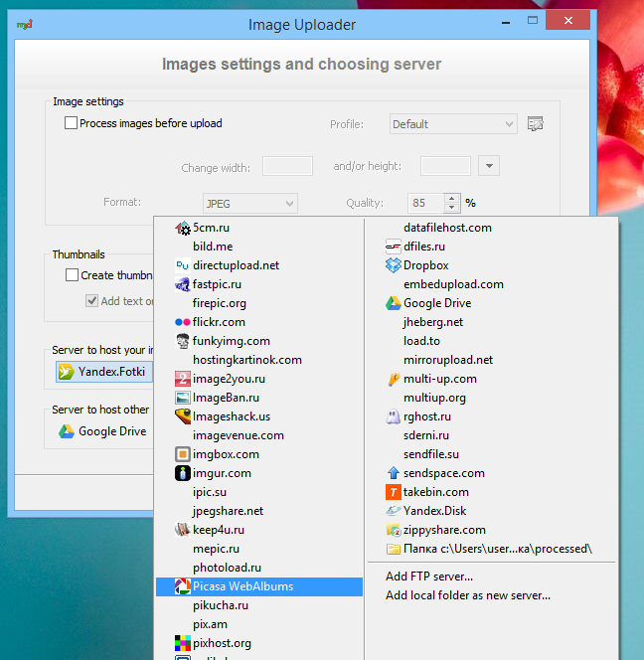Click the Yandex.Disk icon
The height and width of the screenshot is (660, 644).
[x=394, y=511]
